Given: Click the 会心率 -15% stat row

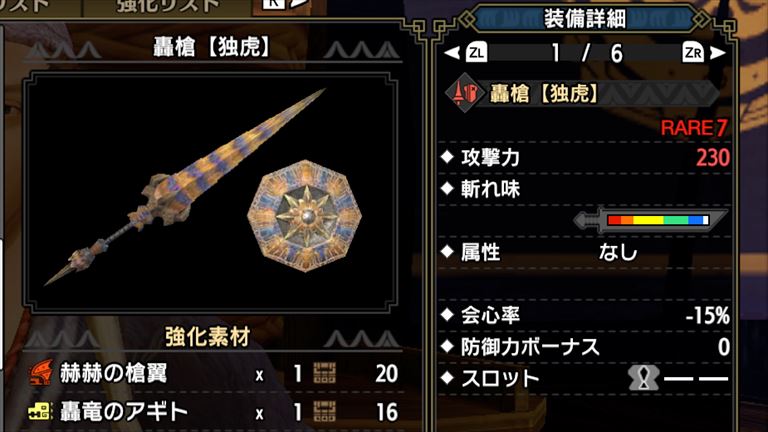Looking at the screenshot, I should pos(585,315).
